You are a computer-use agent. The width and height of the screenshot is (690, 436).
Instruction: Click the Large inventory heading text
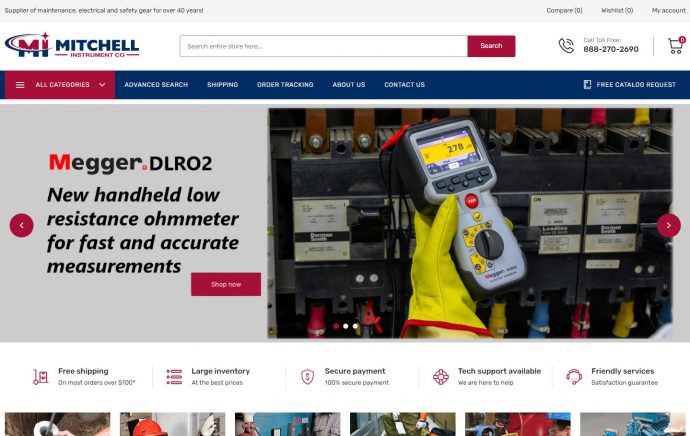(220, 371)
